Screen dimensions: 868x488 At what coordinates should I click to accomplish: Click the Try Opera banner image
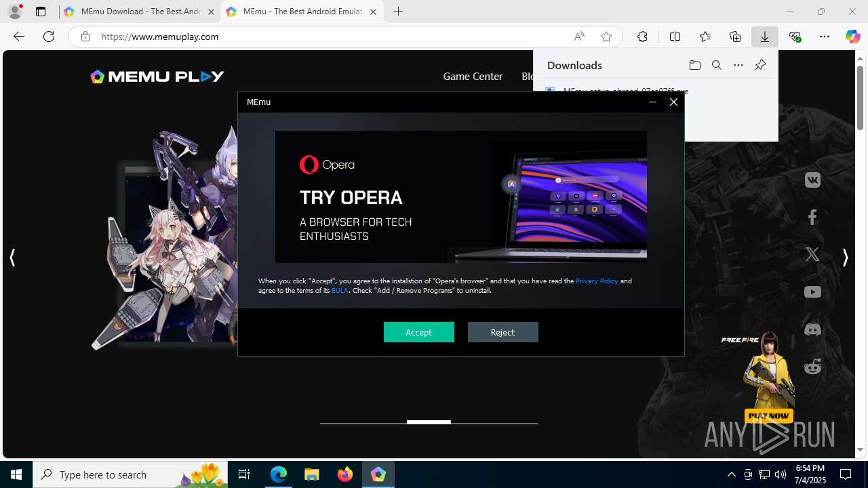tap(460, 197)
